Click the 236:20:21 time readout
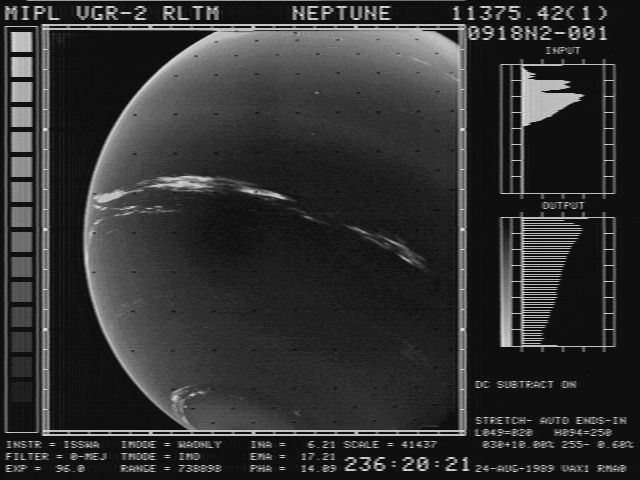Viewport: 640px width, 480px height. [x=407, y=465]
